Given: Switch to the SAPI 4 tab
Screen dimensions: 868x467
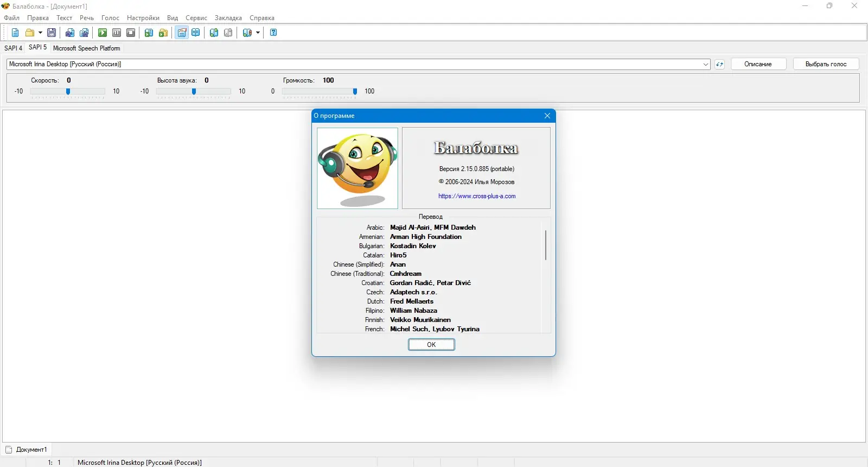Looking at the screenshot, I should coord(13,48).
